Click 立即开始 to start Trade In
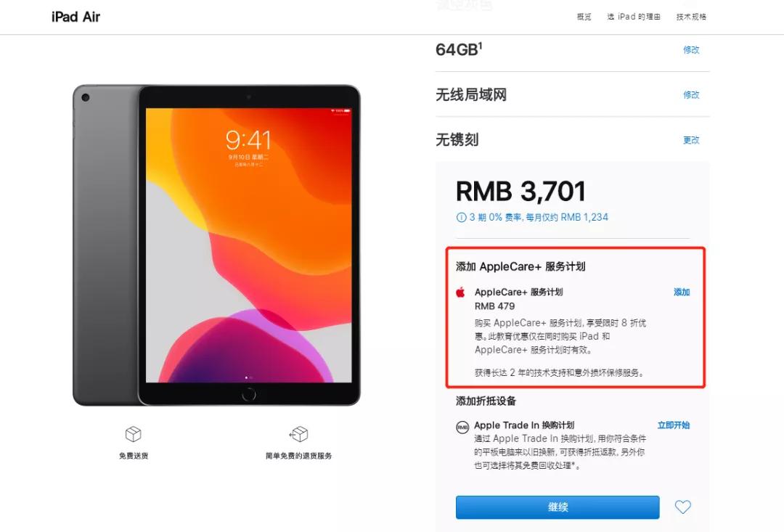784x532 pixels. click(674, 425)
